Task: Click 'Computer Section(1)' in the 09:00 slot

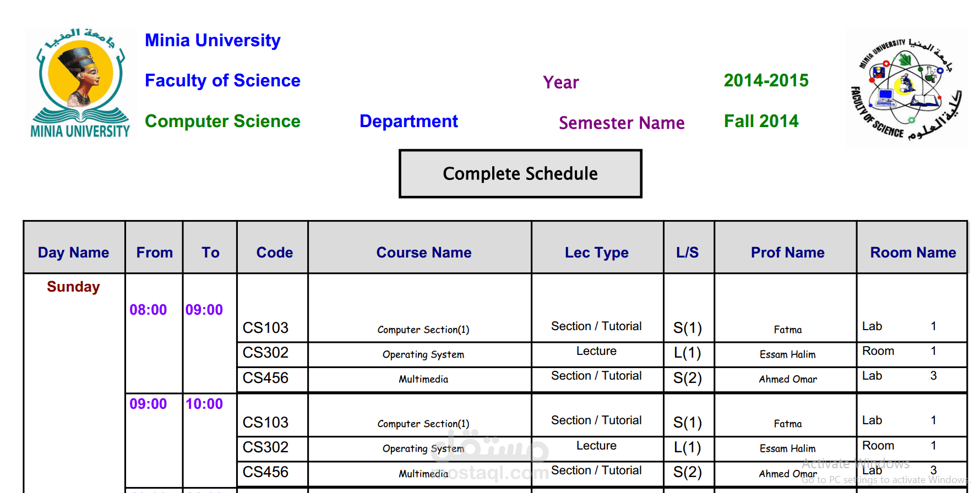Action: (423, 424)
